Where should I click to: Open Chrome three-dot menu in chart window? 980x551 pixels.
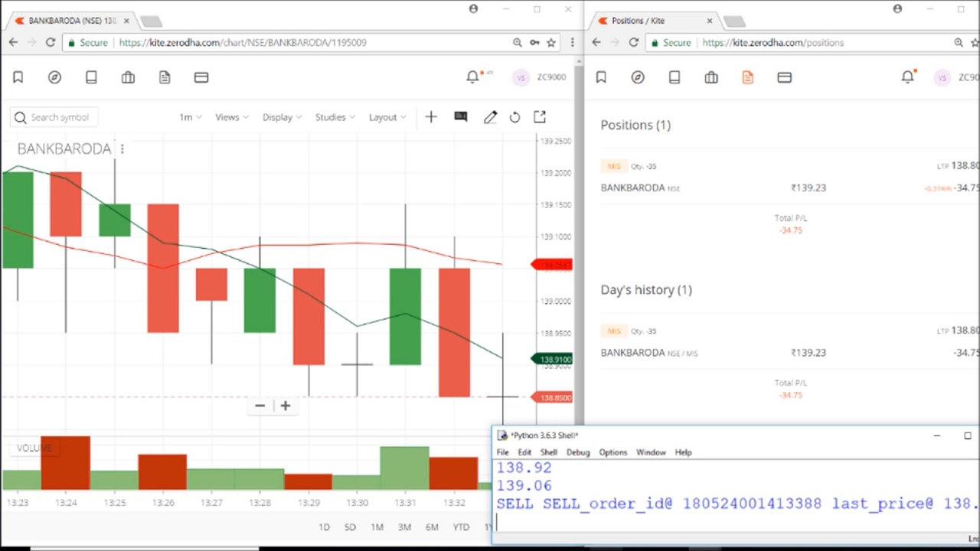(x=572, y=43)
